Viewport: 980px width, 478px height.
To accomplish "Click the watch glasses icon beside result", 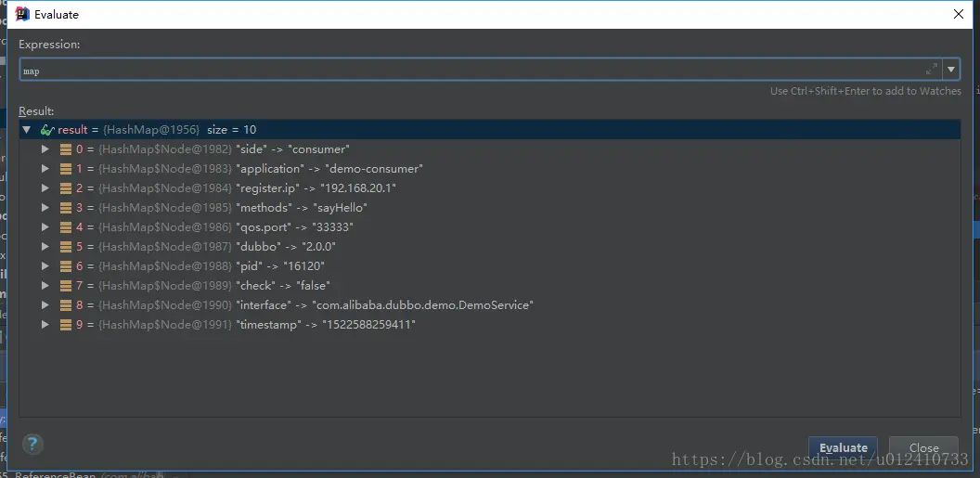I will [47, 130].
